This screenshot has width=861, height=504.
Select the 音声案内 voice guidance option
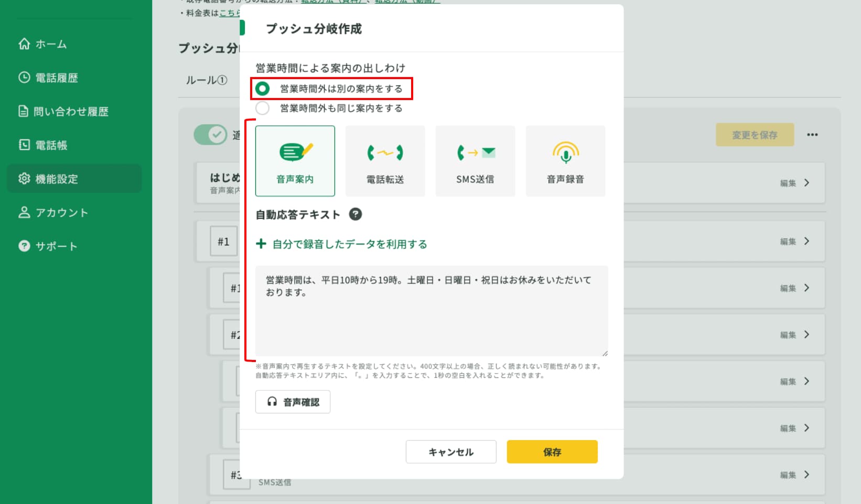tap(295, 160)
